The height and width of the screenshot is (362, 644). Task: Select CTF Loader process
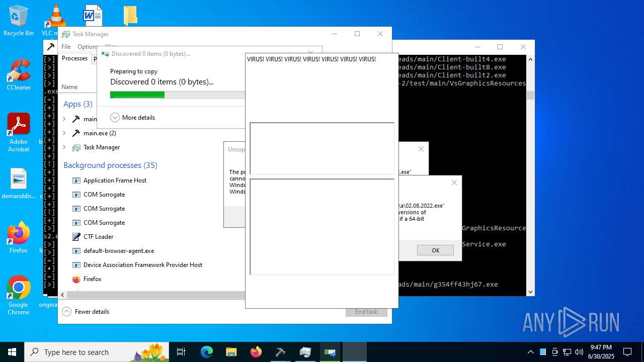(98, 237)
